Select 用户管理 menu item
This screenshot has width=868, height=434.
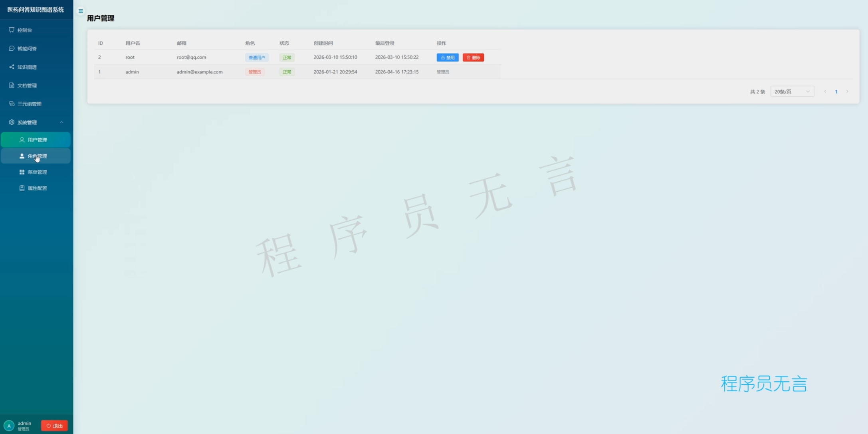pyautogui.click(x=37, y=140)
